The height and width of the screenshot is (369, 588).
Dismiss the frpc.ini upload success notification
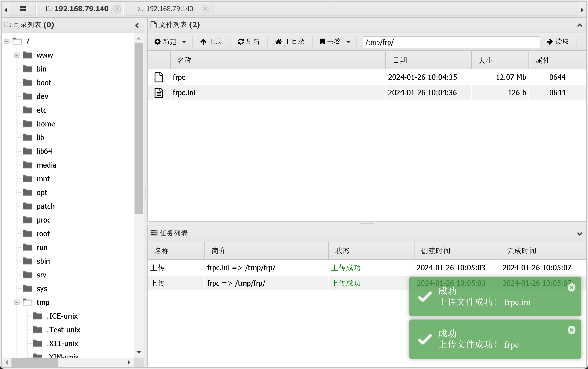pos(571,287)
